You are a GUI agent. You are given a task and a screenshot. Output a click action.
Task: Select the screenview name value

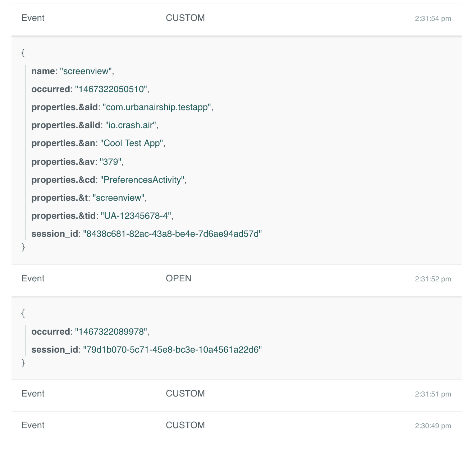pyautogui.click(x=87, y=71)
